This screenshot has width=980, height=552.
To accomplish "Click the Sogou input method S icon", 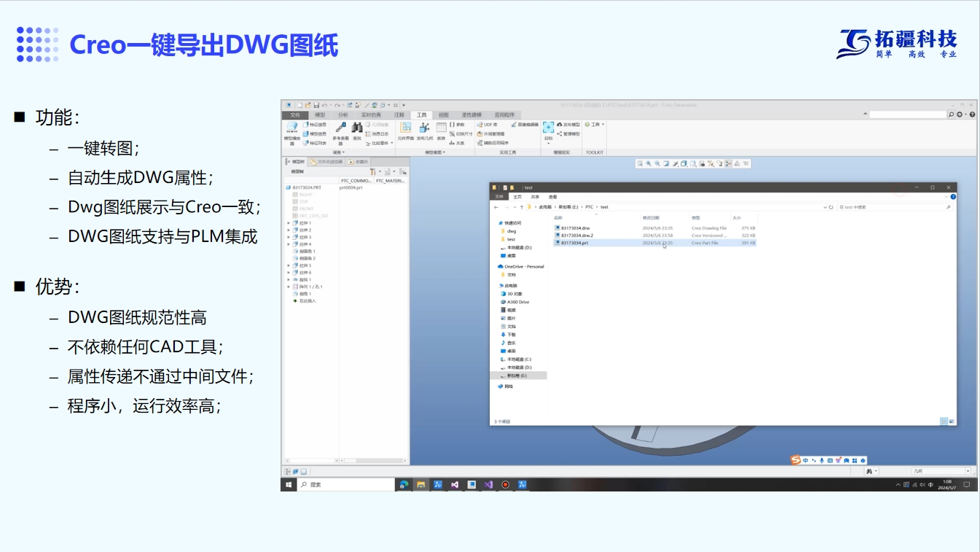I will pyautogui.click(x=796, y=460).
